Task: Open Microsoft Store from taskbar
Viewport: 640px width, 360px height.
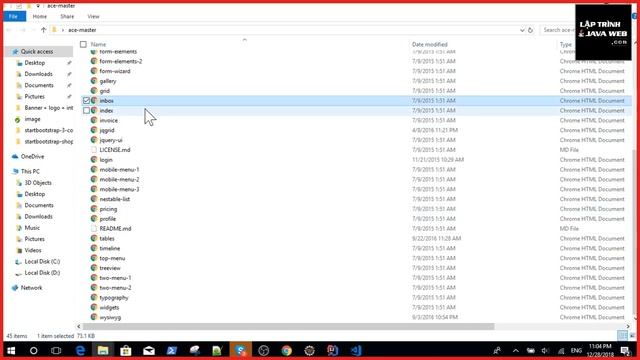Action: coord(126,351)
